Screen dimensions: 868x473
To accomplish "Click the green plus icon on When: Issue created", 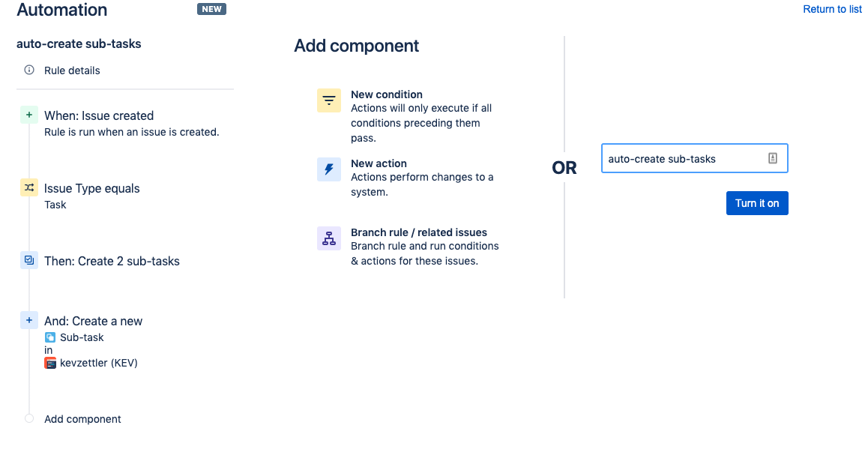I will pos(28,114).
